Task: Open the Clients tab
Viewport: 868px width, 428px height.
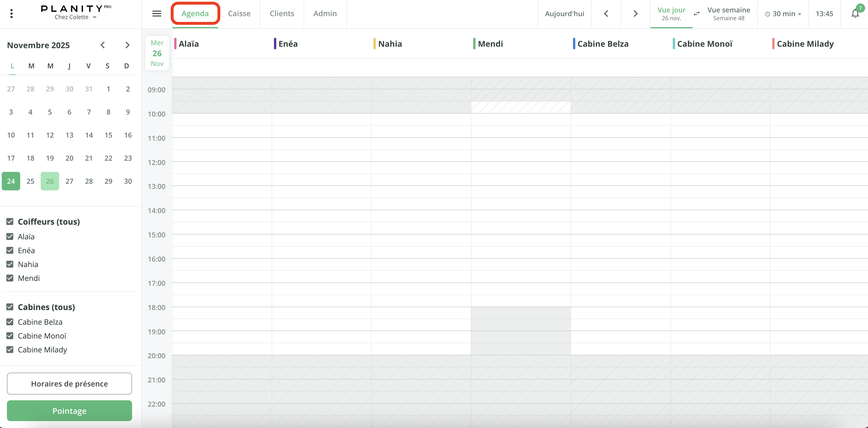Action: coord(282,14)
